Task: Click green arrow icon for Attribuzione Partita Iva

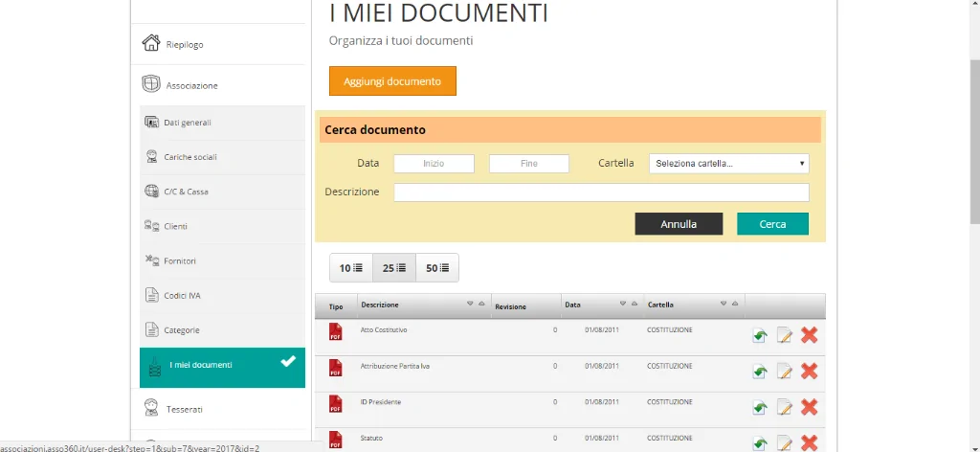Action: coord(760,372)
